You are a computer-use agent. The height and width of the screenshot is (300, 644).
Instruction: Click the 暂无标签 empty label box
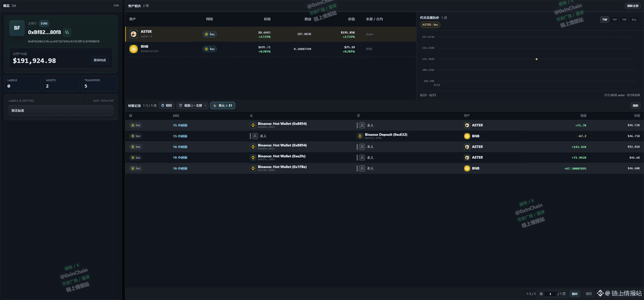(61, 111)
